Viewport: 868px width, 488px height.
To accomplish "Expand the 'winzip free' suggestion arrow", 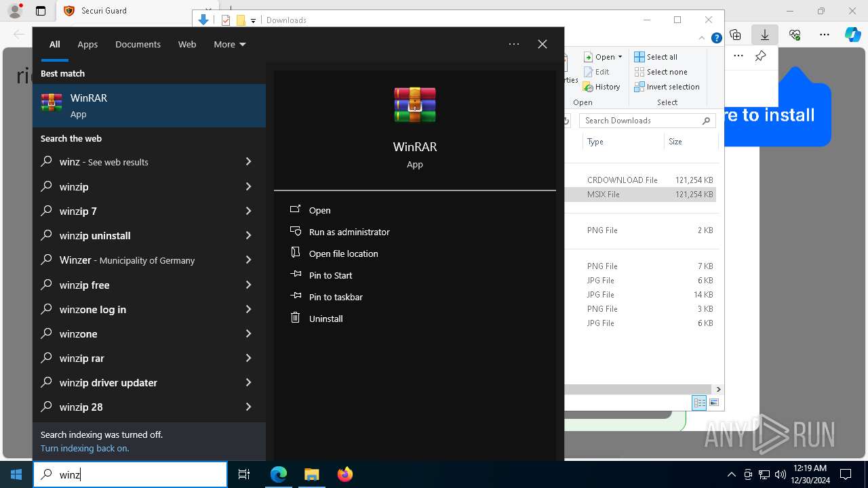I will point(248,285).
